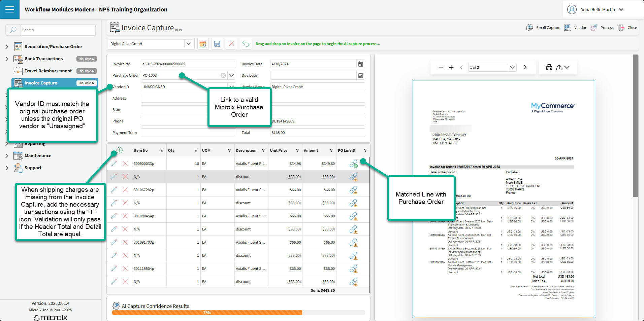
Task: Expand the Purchase Order dropdown arrow
Action: 232,75
